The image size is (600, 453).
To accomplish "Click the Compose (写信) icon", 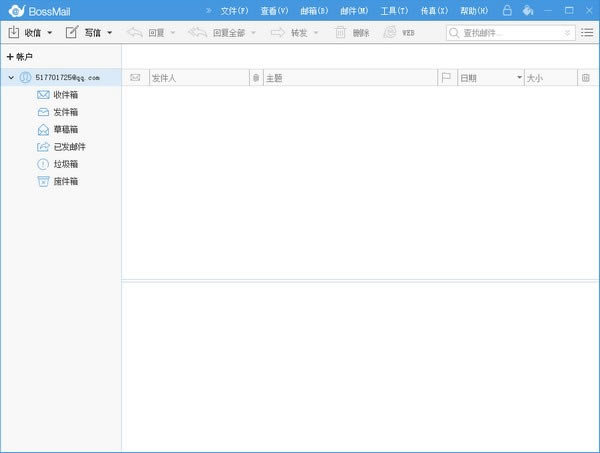I will coord(72,32).
